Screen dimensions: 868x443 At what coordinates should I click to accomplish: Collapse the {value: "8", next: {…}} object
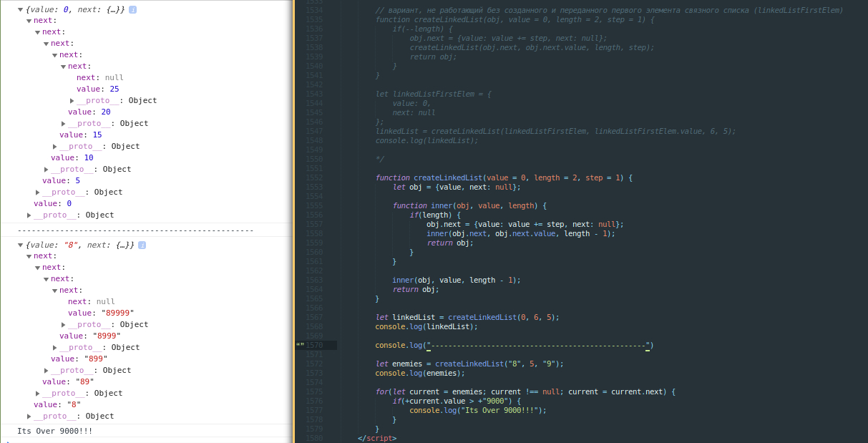[21, 245]
